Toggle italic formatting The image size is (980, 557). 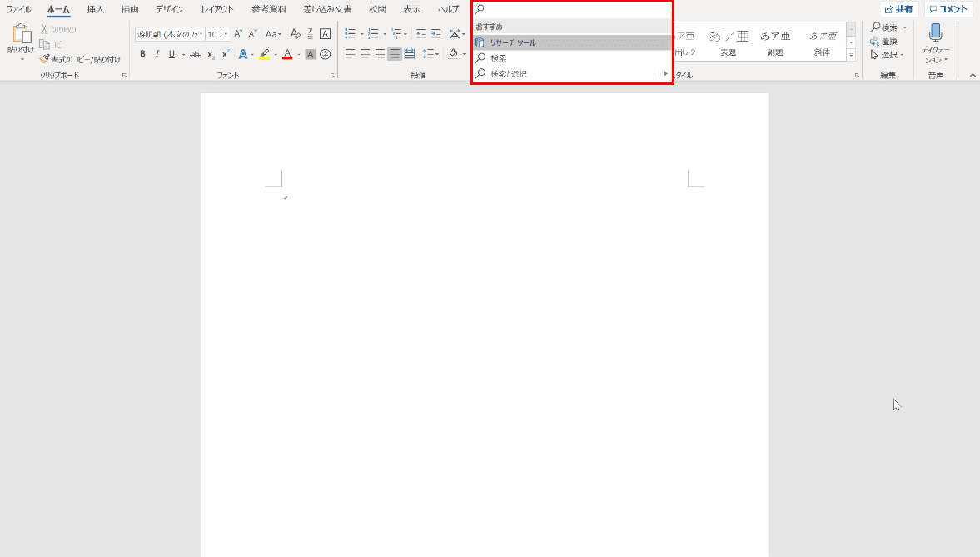click(157, 54)
